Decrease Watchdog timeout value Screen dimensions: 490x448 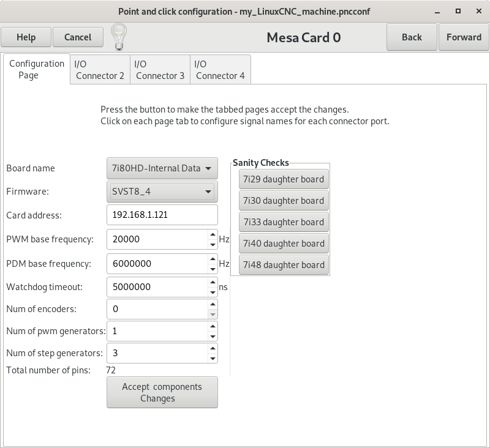(213, 292)
